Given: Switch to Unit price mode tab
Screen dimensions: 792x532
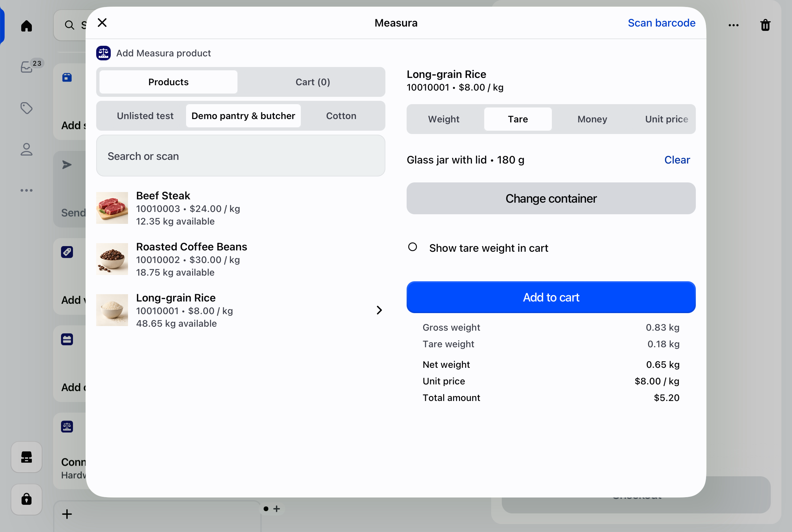Looking at the screenshot, I should pyautogui.click(x=666, y=119).
